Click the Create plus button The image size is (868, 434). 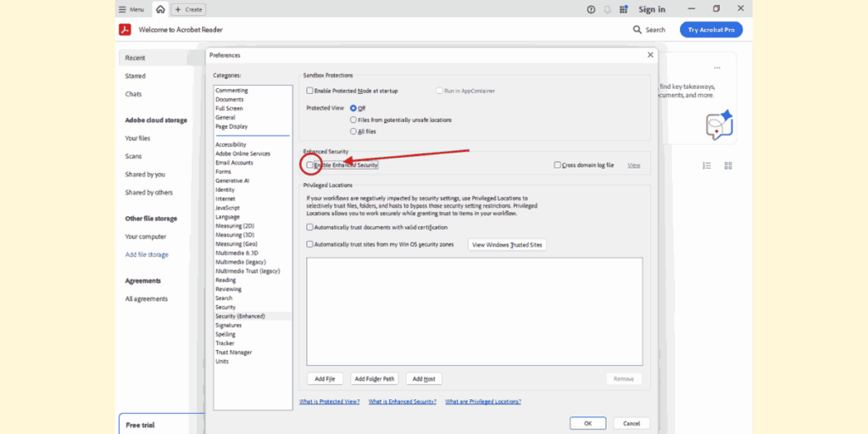188,9
